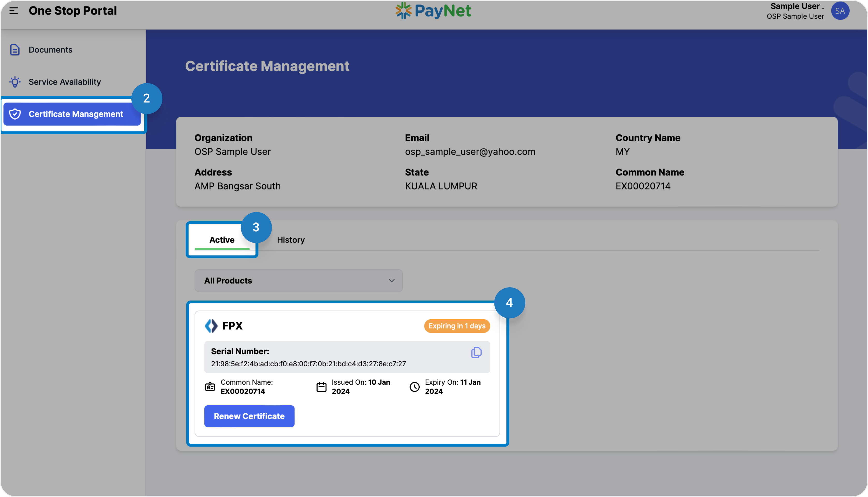The image size is (868, 497).
Task: Click the Issued On 10 Jan 2024 text
Action: [x=361, y=387]
